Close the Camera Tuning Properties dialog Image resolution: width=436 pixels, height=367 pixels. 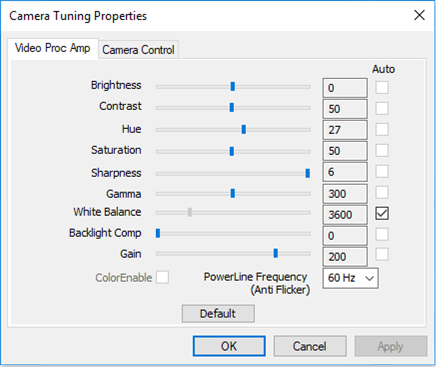coord(419,15)
